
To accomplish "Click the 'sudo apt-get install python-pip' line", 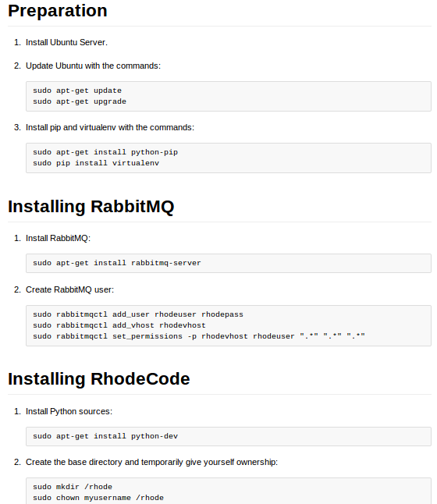I will 105,152.
